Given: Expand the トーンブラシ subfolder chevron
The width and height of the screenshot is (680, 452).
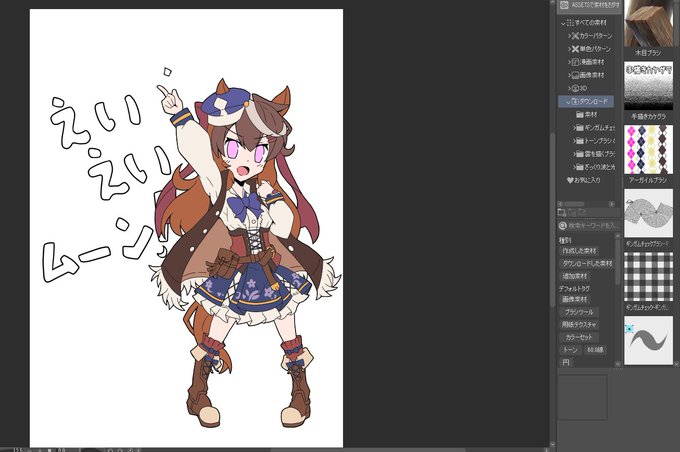Looking at the screenshot, I should pyautogui.click(x=574, y=141).
